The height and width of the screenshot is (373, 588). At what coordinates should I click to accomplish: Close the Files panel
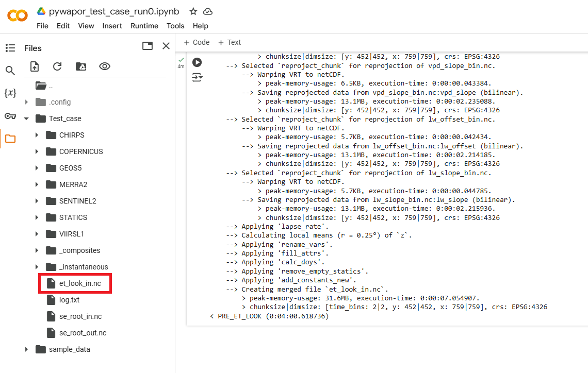click(x=166, y=46)
